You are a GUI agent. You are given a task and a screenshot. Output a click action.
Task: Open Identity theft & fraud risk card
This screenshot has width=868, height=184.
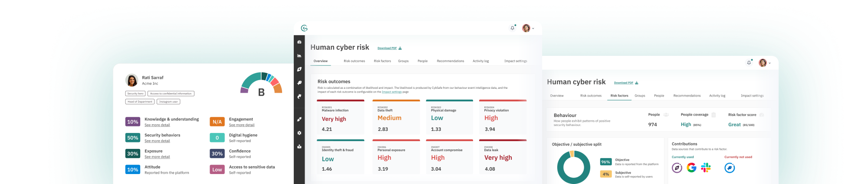[341, 157]
